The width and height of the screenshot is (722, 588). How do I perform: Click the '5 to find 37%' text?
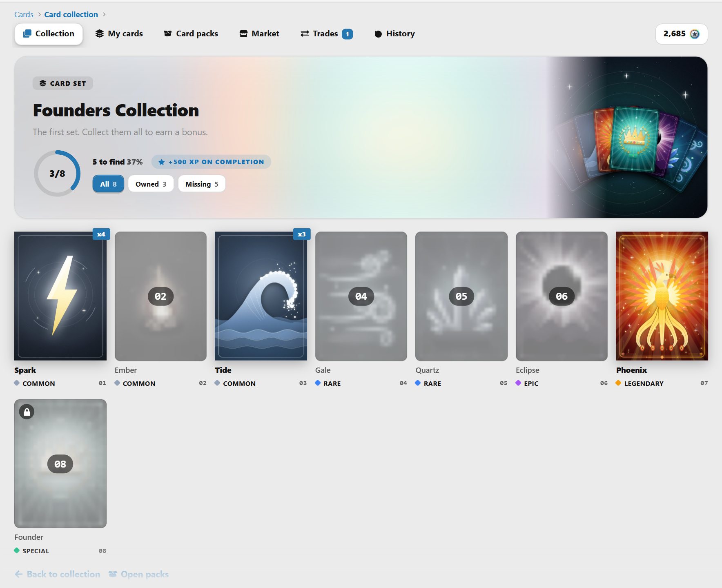coord(118,162)
